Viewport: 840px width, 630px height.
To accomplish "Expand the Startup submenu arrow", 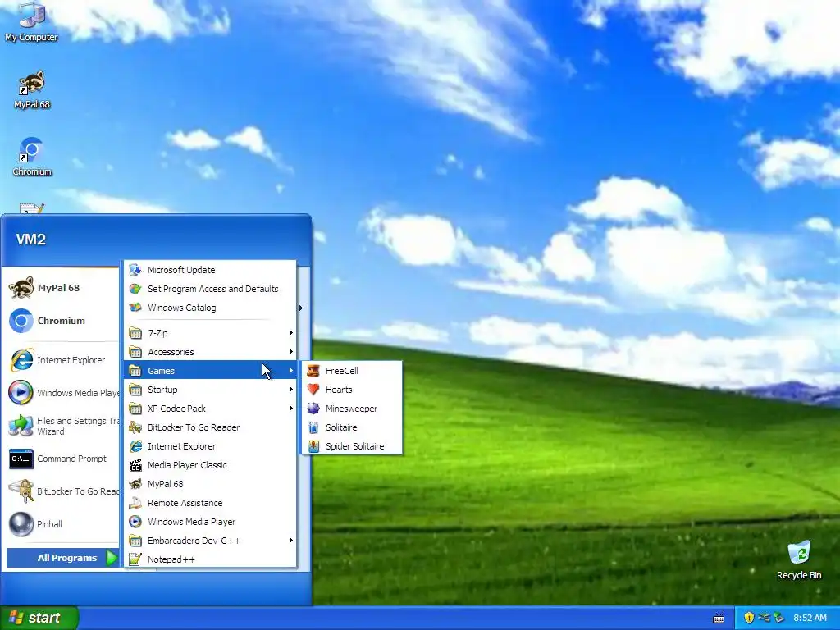I will tap(291, 390).
